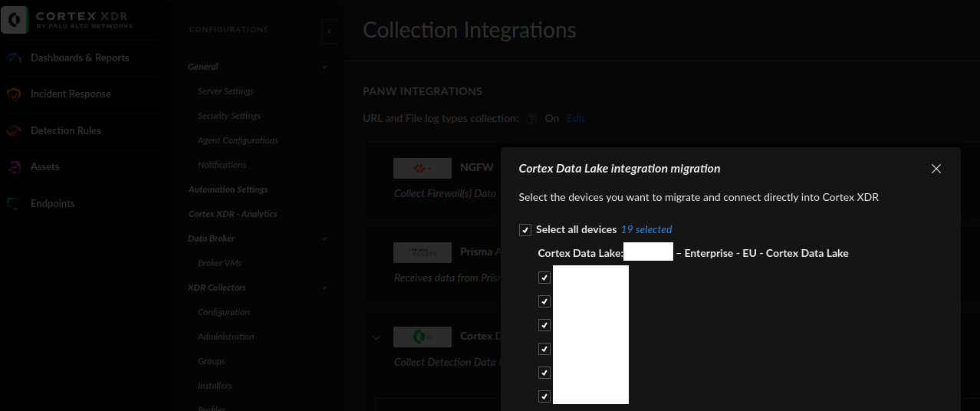The height and width of the screenshot is (411, 980).
Task: Click the NGFW integration title
Action: (477, 167)
